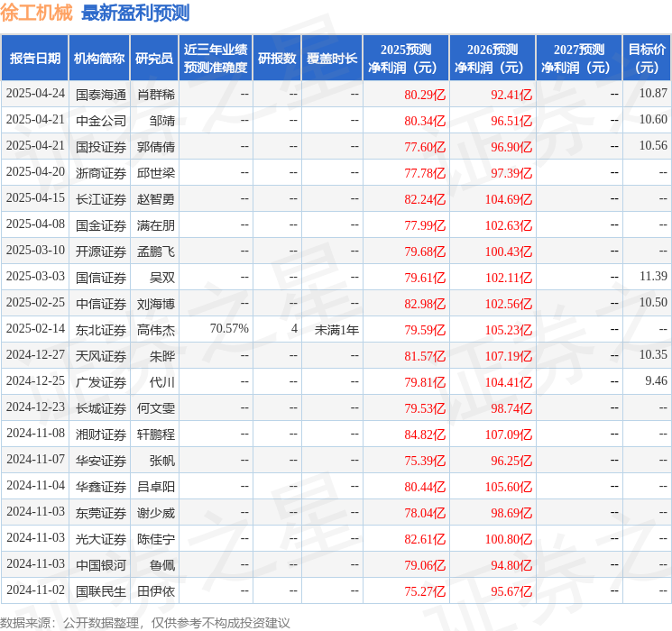672x631 pixels.
Task: Click 2025 forecast 75.39亿
Action: pos(425,461)
